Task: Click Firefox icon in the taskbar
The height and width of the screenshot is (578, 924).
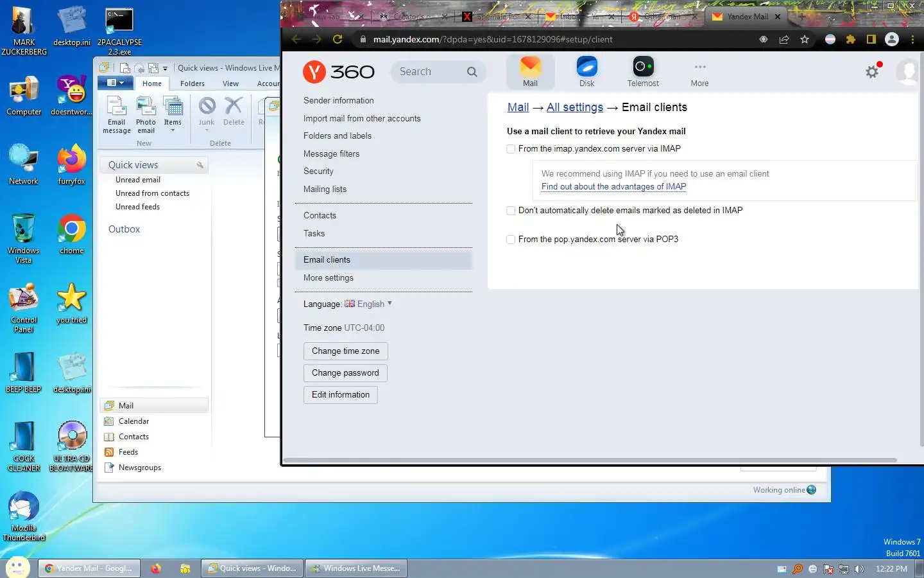Action: pos(155,568)
